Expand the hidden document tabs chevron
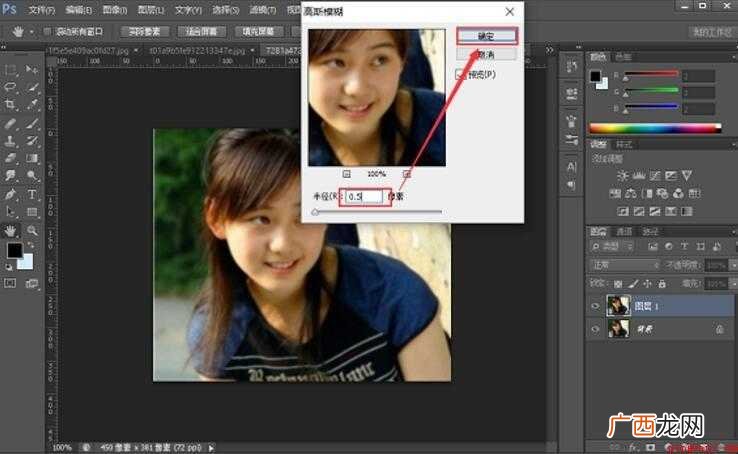The image size is (738, 454). (550, 49)
